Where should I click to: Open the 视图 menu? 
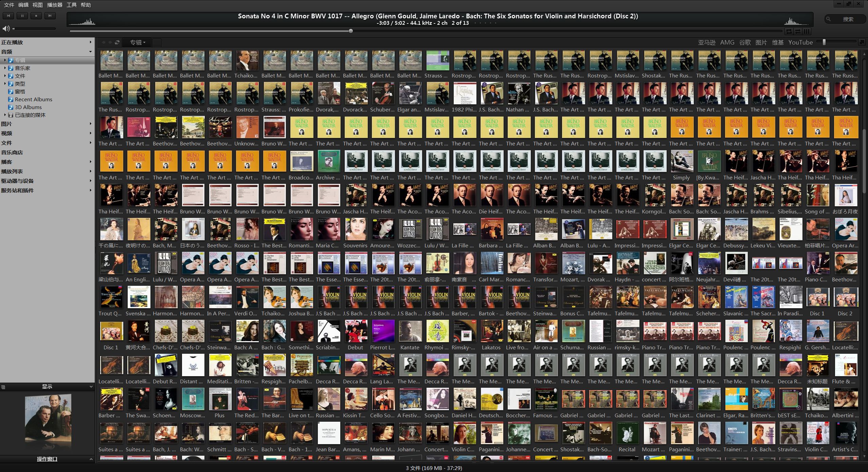[38, 5]
